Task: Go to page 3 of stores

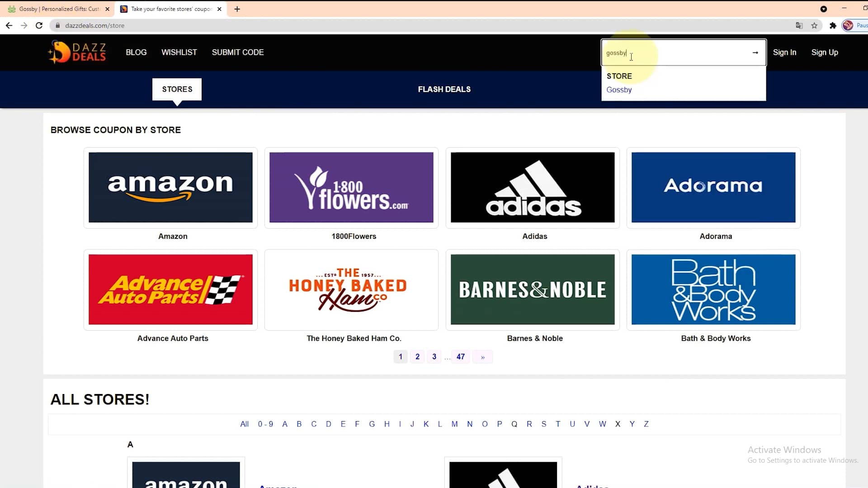Action: pyautogui.click(x=434, y=357)
